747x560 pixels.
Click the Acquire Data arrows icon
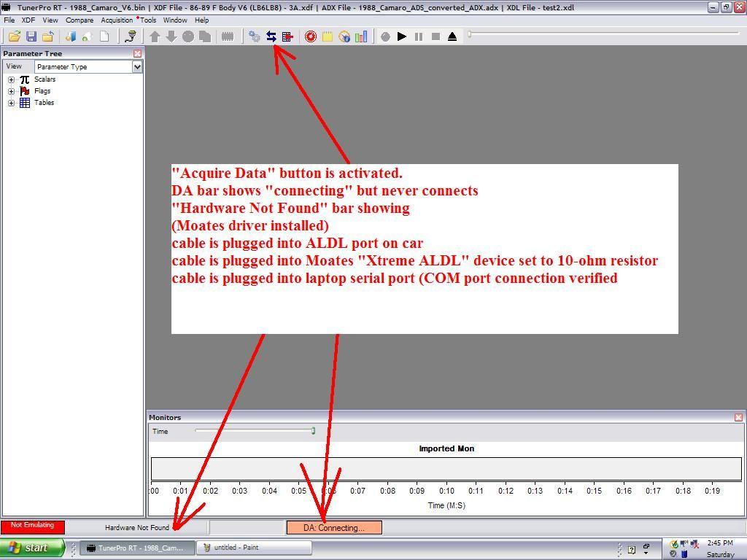(271, 36)
